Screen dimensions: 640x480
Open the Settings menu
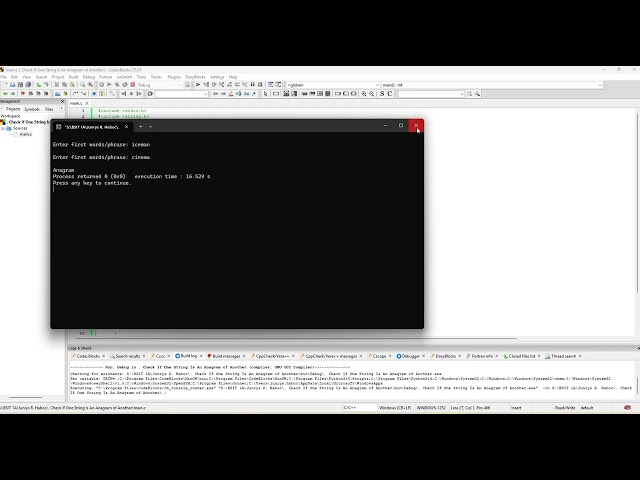[217, 77]
